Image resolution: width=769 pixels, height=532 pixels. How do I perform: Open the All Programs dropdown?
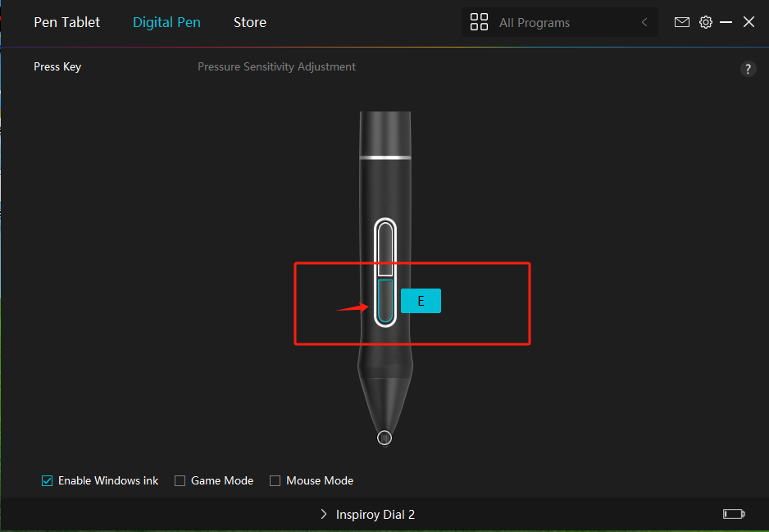[560, 23]
